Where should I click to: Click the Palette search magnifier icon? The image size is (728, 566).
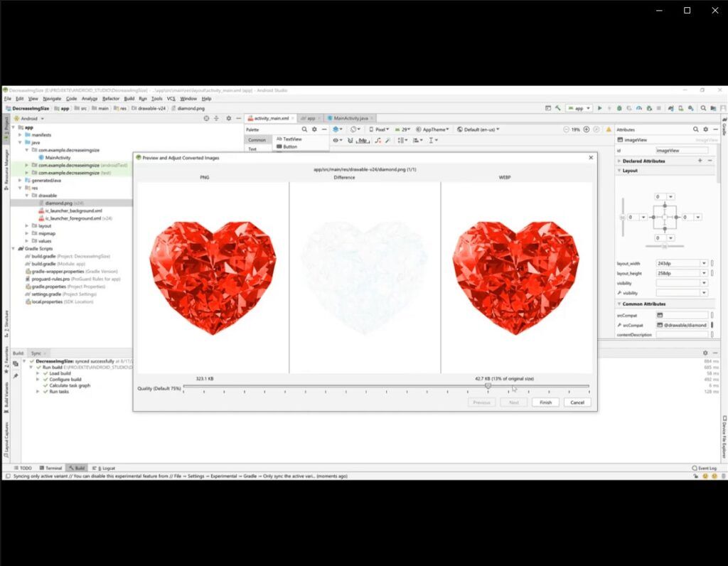pyautogui.click(x=304, y=129)
